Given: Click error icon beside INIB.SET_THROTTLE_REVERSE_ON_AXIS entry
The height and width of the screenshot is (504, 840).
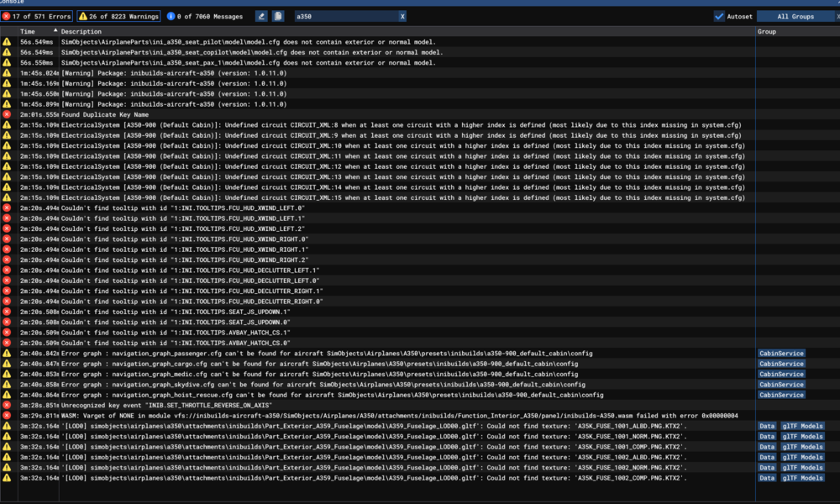Looking at the screenshot, I should [x=8, y=405].
